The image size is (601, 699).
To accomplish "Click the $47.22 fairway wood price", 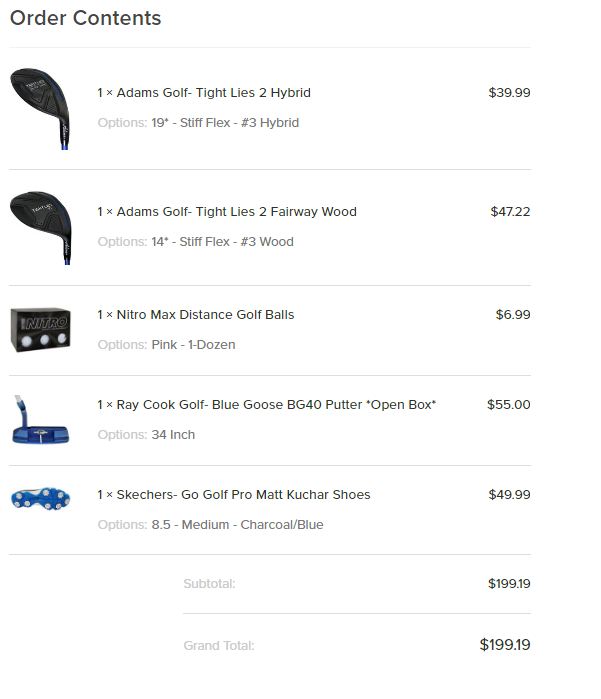I will 510,212.
